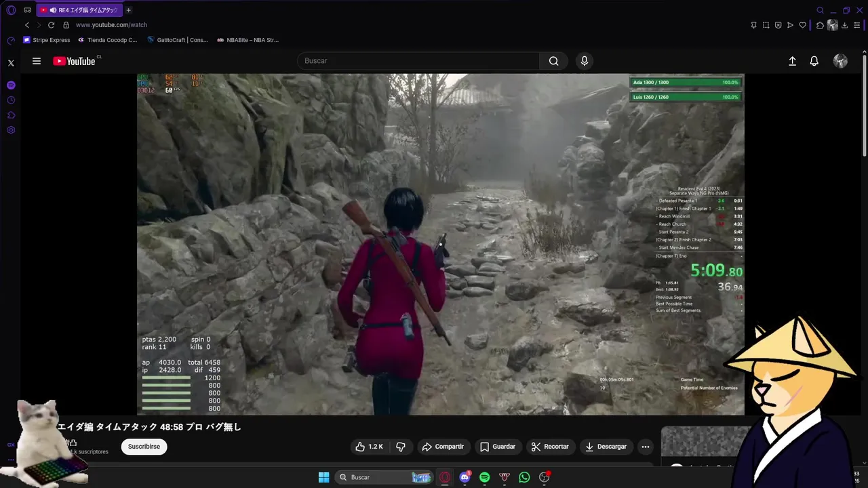The height and width of the screenshot is (488, 868).
Task: Click the Suscribirse button
Action: [144, 447]
